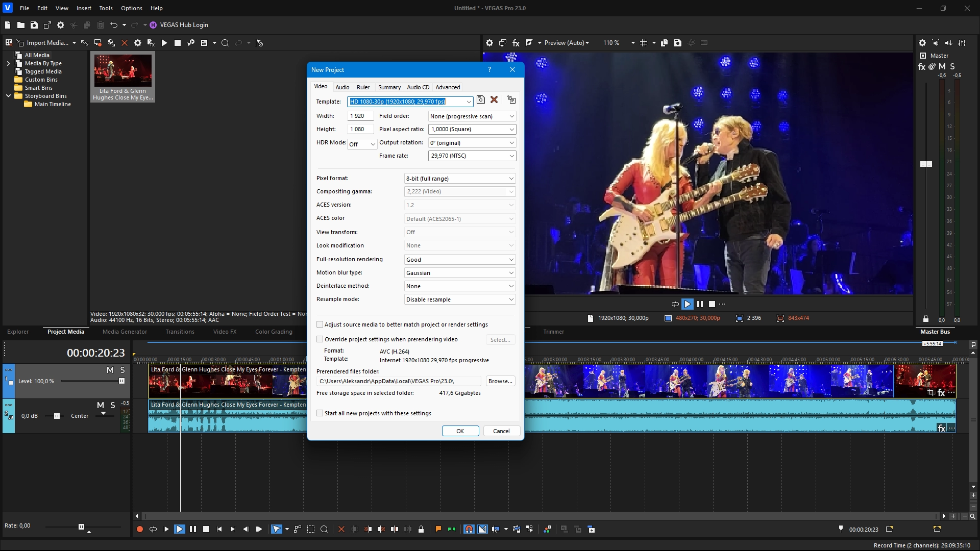The width and height of the screenshot is (980, 551).
Task: Click the match media settings icon
Action: [511, 100]
